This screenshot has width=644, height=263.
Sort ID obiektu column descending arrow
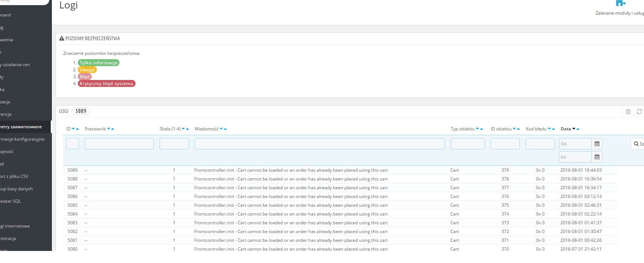pos(514,129)
